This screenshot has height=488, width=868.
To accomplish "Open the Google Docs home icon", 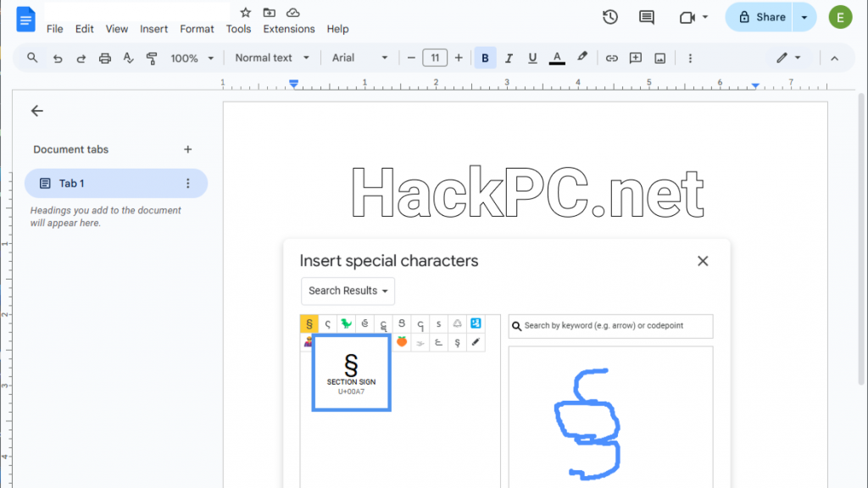I will (x=25, y=19).
